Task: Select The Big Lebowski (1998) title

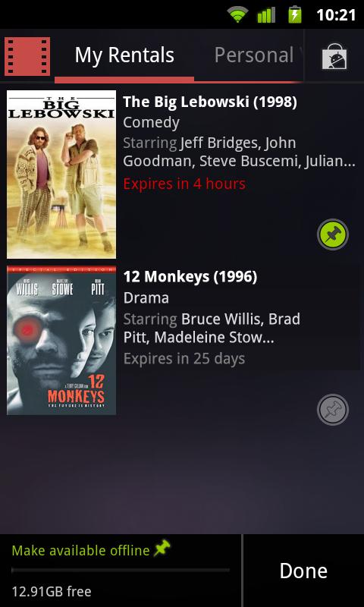Action: (210, 102)
